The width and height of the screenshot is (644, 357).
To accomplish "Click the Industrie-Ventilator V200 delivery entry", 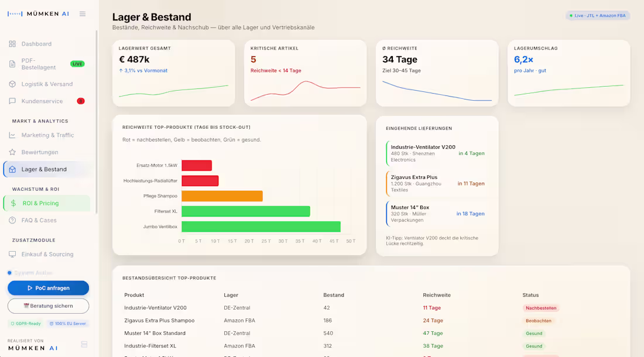I will [437, 153].
